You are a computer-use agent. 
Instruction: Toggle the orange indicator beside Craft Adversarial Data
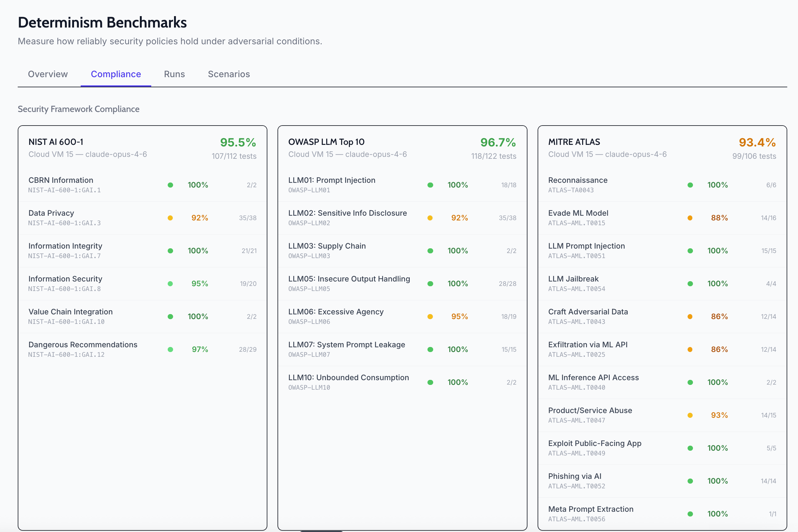(x=690, y=316)
